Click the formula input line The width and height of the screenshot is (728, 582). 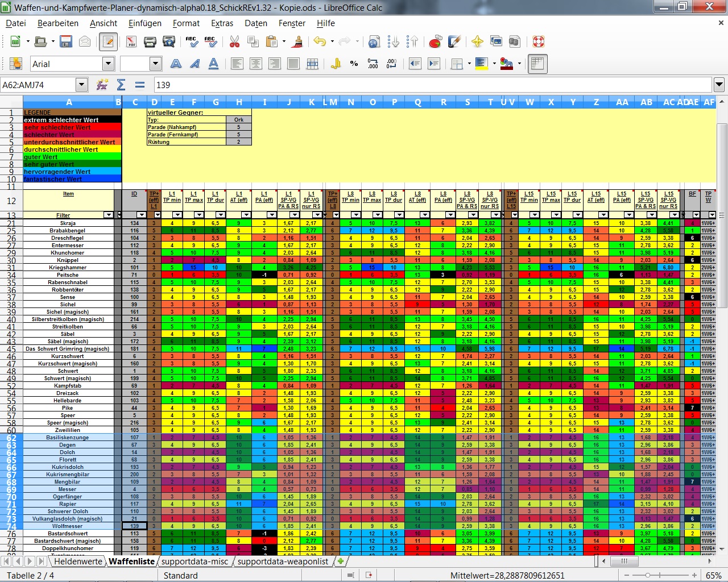pyautogui.click(x=432, y=85)
